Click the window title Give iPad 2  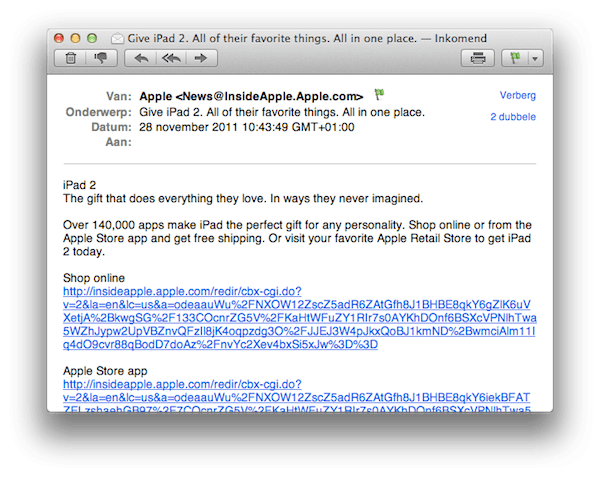coord(307,39)
